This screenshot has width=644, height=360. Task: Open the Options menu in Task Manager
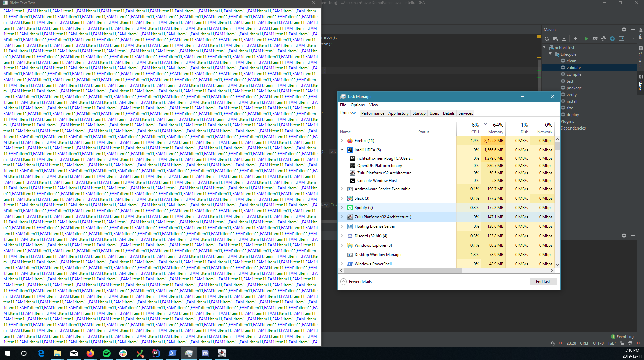pos(357,105)
